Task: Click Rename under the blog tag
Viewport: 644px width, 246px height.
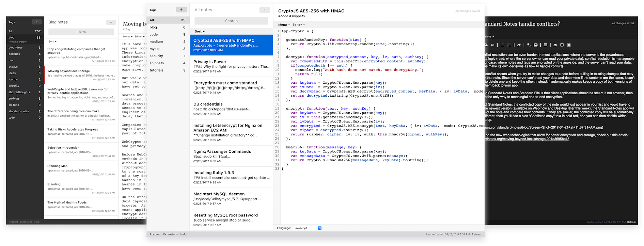Action: 13,42
